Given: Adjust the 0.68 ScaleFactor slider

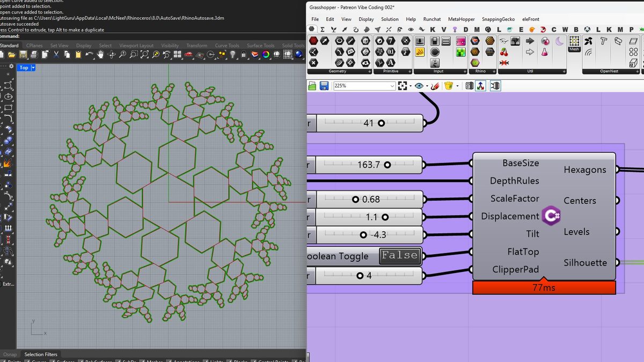Looking at the screenshot, I should coord(370,199).
